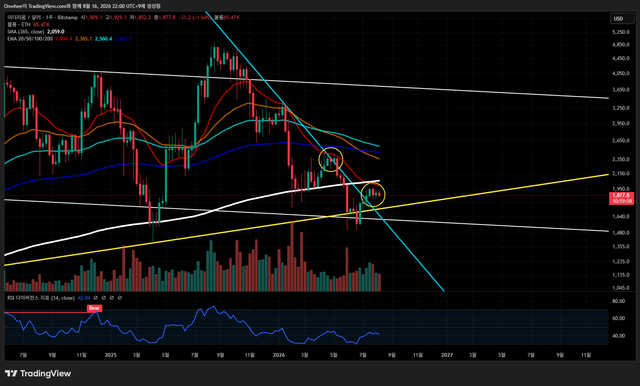This screenshot has height=386, width=640.
Task: Click price axis label 4,850.0
Action: (621, 44)
